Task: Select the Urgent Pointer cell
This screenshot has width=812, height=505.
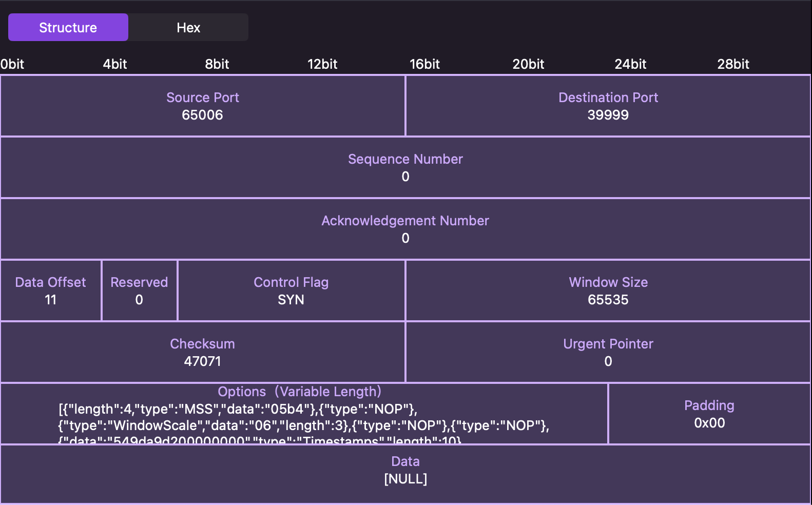Action: pos(608,352)
